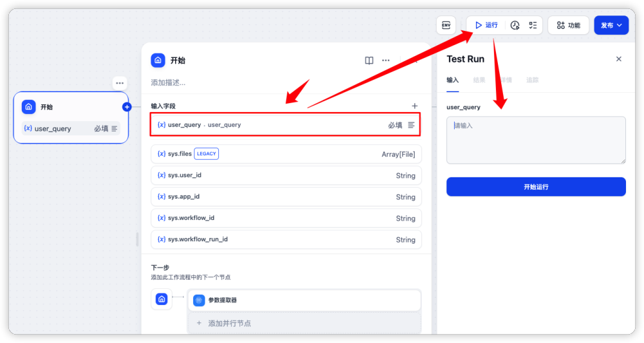This screenshot has height=343, width=644.
Task: Open run history clock icon
Action: 515,25
